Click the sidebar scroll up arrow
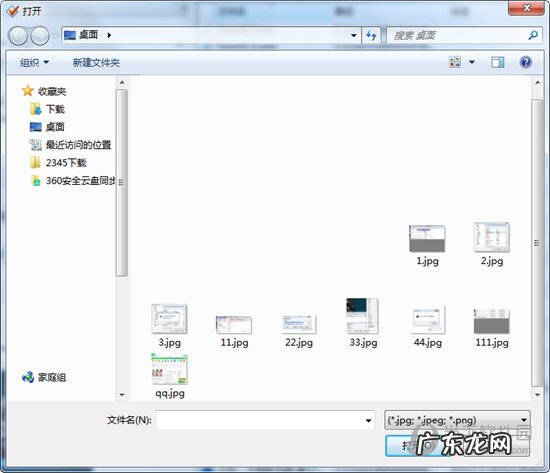Viewport: 550px width, 473px height. [x=122, y=83]
